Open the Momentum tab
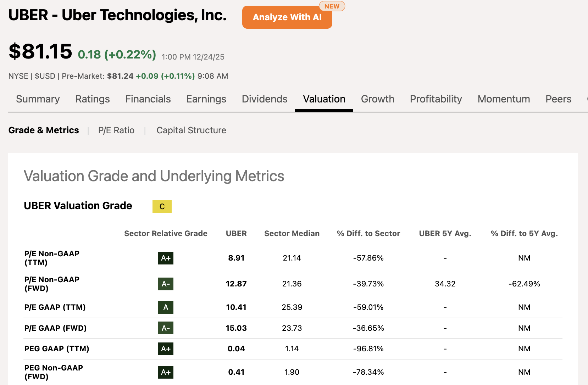 (503, 99)
